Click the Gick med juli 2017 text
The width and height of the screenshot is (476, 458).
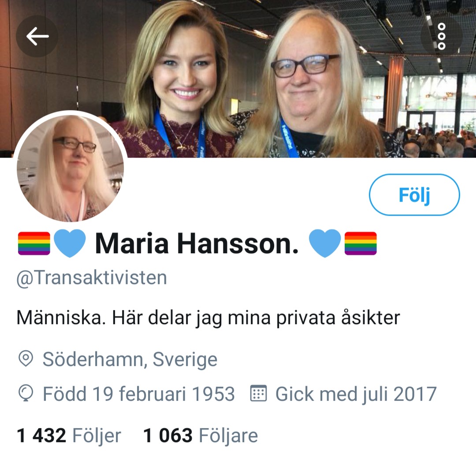pyautogui.click(x=356, y=394)
